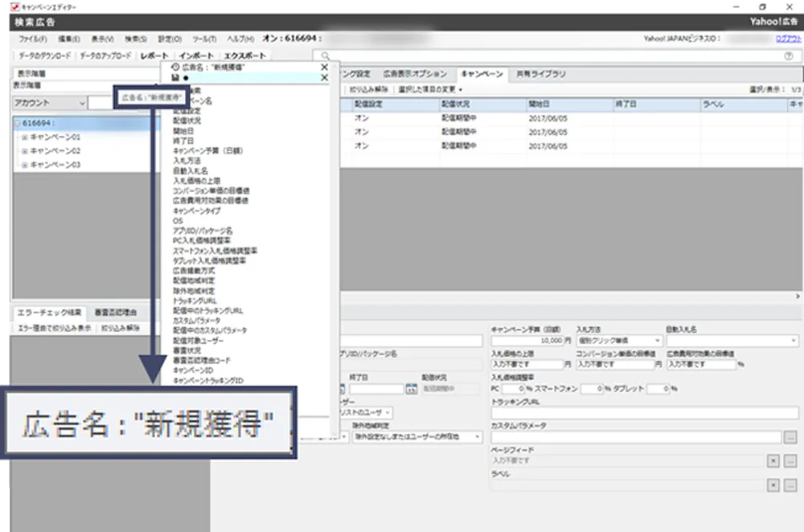804x532 pixels.
Task: Click the browse button for カスタムパラメータ
Action: (x=790, y=437)
